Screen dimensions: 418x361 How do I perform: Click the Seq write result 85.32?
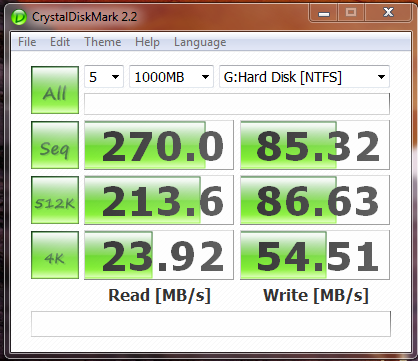315,145
